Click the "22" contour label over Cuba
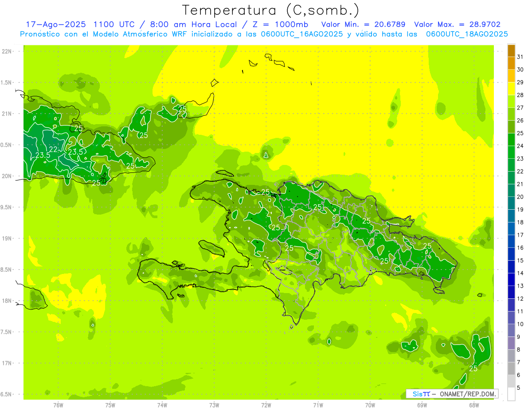The width and height of the screenshot is (532, 411). pos(53,149)
